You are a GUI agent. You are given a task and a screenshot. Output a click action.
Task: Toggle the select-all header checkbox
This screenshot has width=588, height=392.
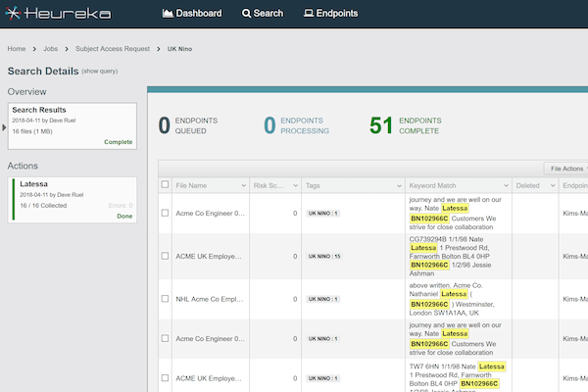165,184
